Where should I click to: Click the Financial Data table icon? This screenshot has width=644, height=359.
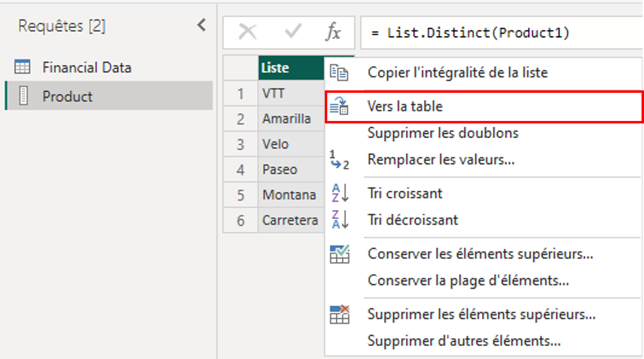click(x=22, y=67)
